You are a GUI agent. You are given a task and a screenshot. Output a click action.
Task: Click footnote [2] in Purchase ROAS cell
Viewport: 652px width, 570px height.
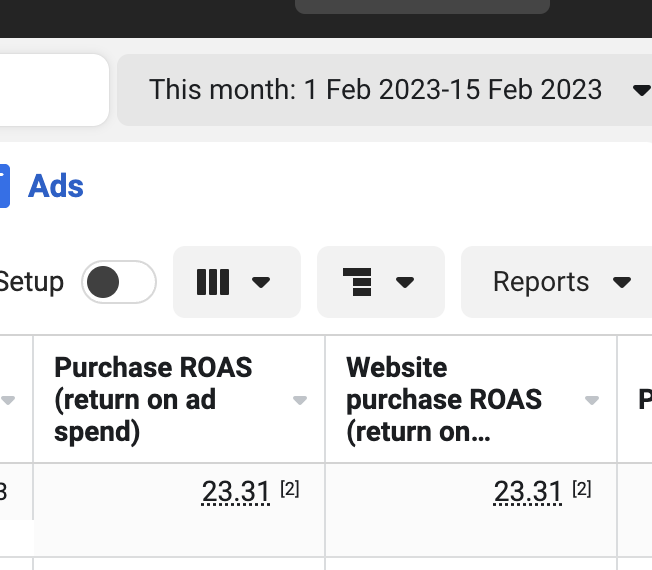click(290, 489)
